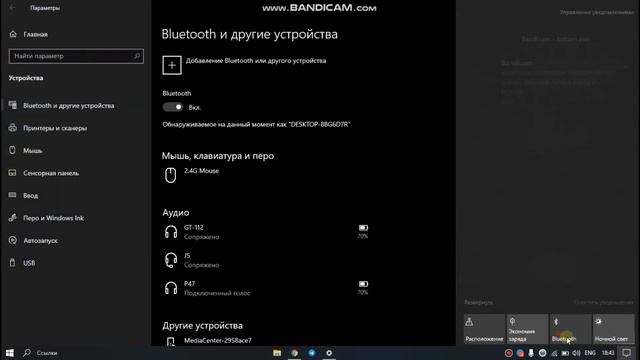The width and height of the screenshot is (640, 360).
Task: Click the red recording tray icon
Action: (509, 353)
